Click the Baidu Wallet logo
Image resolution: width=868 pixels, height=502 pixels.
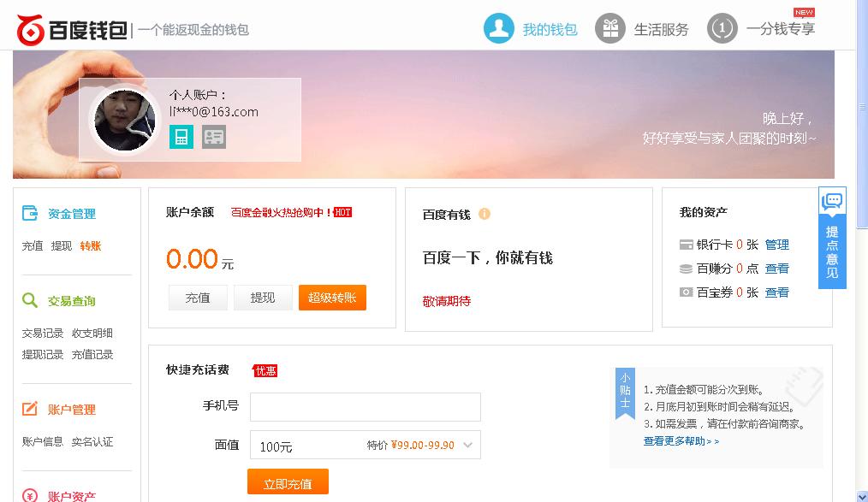point(72,30)
